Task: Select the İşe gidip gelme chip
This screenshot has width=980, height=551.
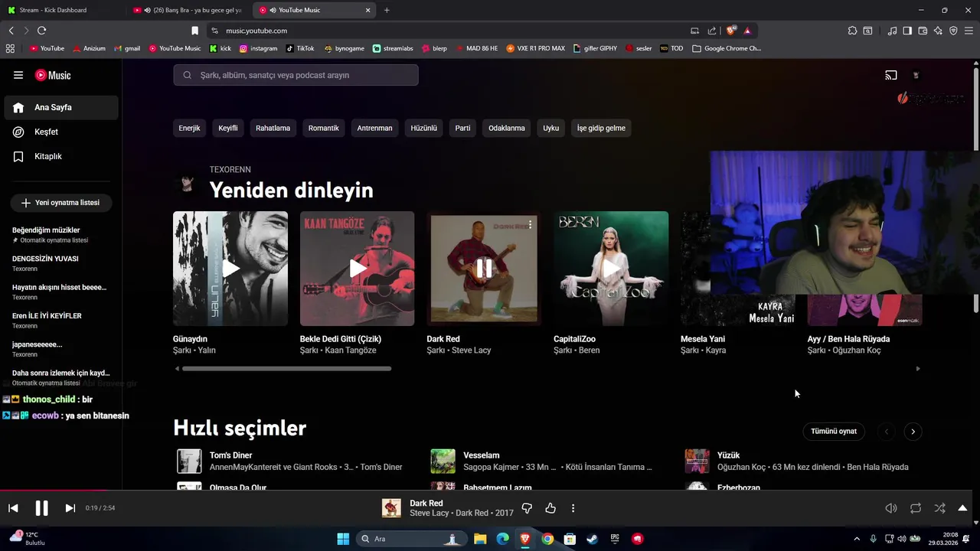Action: (x=601, y=128)
